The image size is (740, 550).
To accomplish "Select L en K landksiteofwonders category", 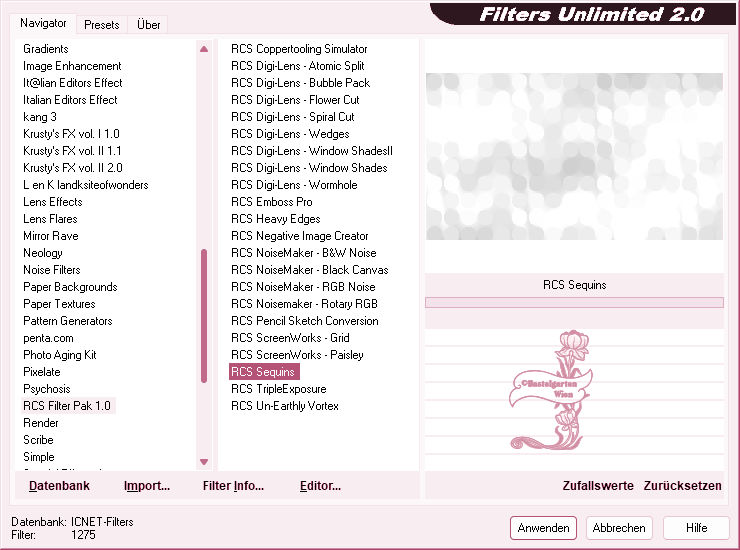I will click(x=85, y=185).
